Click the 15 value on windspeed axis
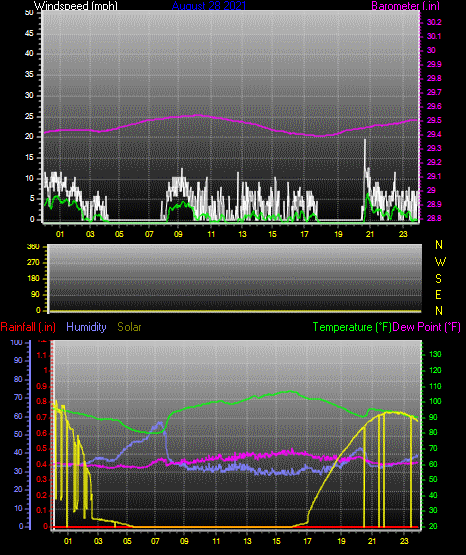The image size is (466, 555). 29,158
